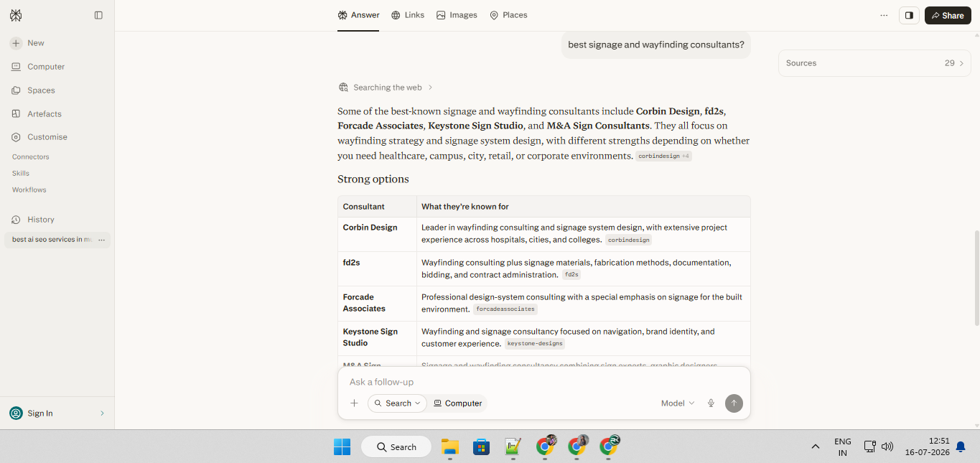Switch to the Images tab
The width and height of the screenshot is (980, 463).
tap(457, 15)
